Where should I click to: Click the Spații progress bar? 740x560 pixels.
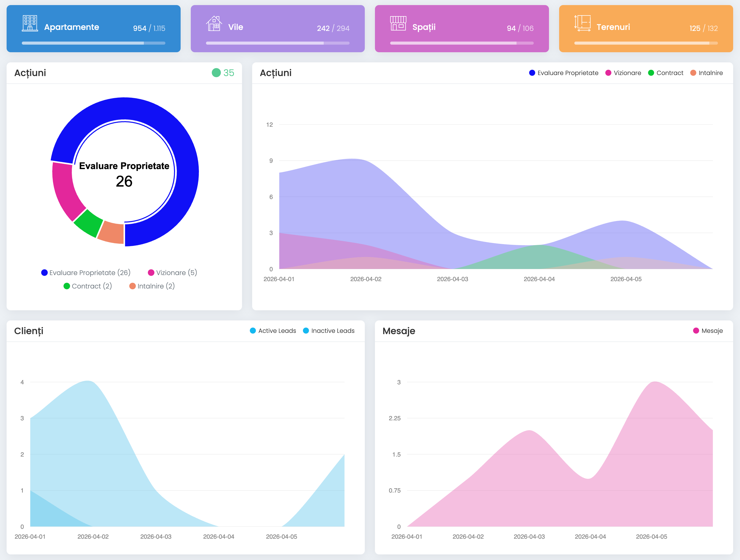click(462, 43)
